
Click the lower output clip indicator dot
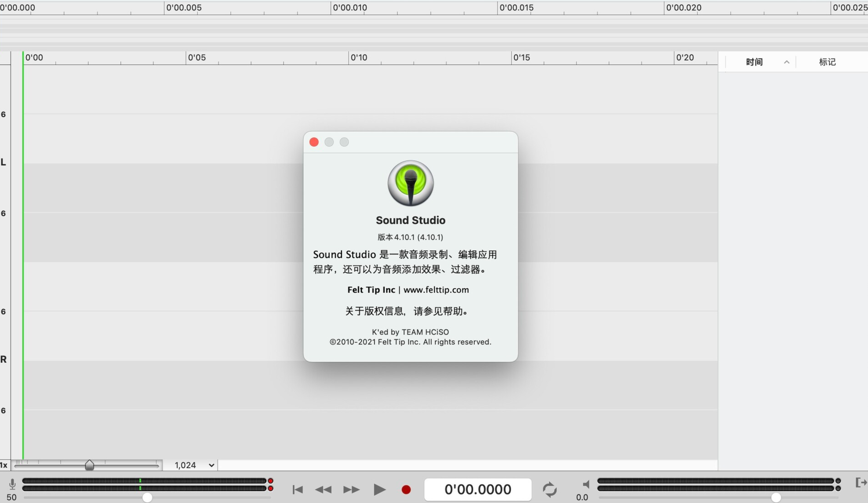(x=838, y=489)
